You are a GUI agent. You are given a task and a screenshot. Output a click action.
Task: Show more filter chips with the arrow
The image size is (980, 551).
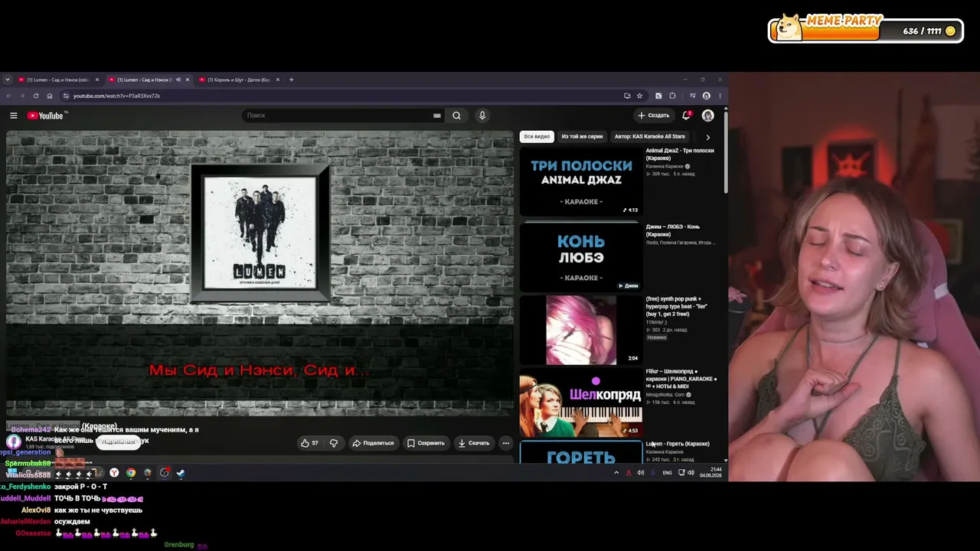pos(707,137)
